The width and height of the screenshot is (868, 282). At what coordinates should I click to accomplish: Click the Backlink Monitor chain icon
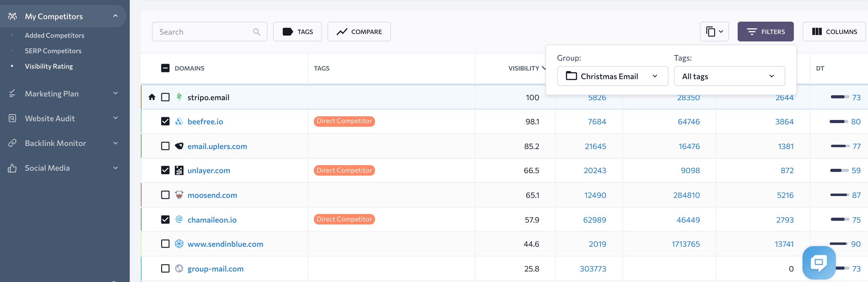click(12, 143)
